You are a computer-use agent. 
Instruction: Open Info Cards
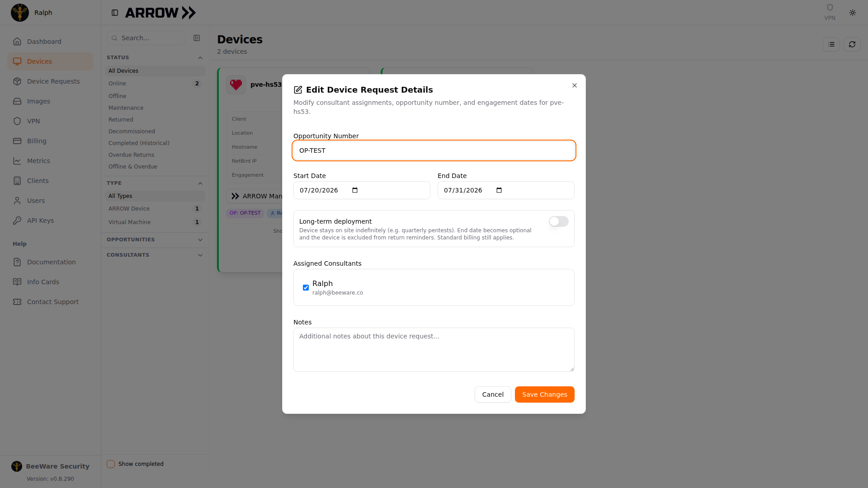tap(50, 282)
